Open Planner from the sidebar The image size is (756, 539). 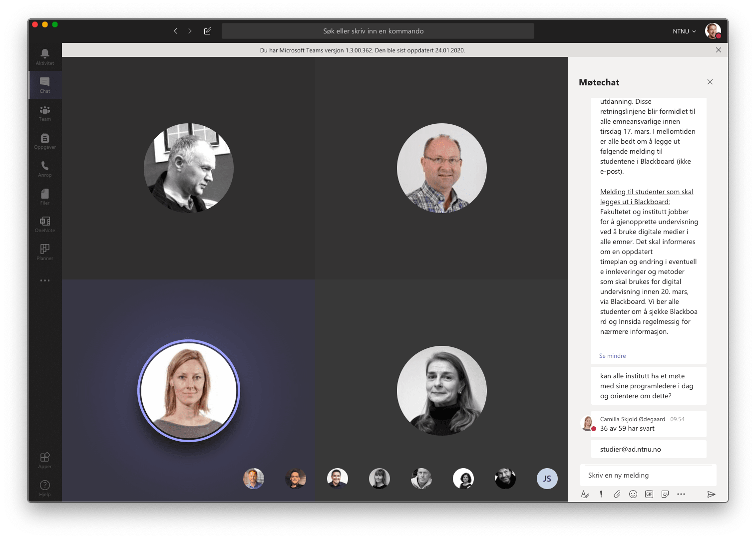45,252
